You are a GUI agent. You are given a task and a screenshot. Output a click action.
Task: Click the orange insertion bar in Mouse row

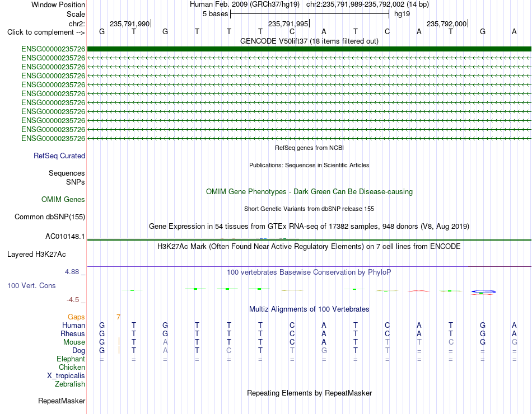click(x=119, y=341)
